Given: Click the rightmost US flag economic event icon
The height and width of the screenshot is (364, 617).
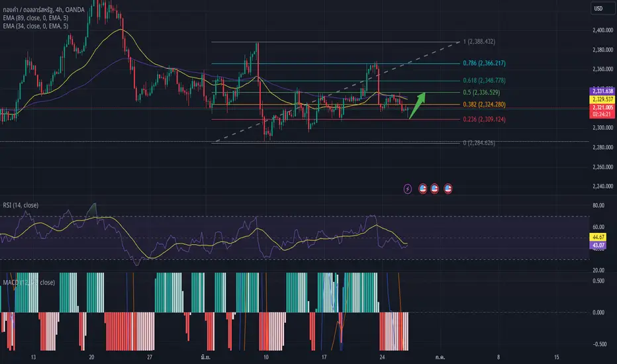Looking at the screenshot, I should [x=448, y=189].
